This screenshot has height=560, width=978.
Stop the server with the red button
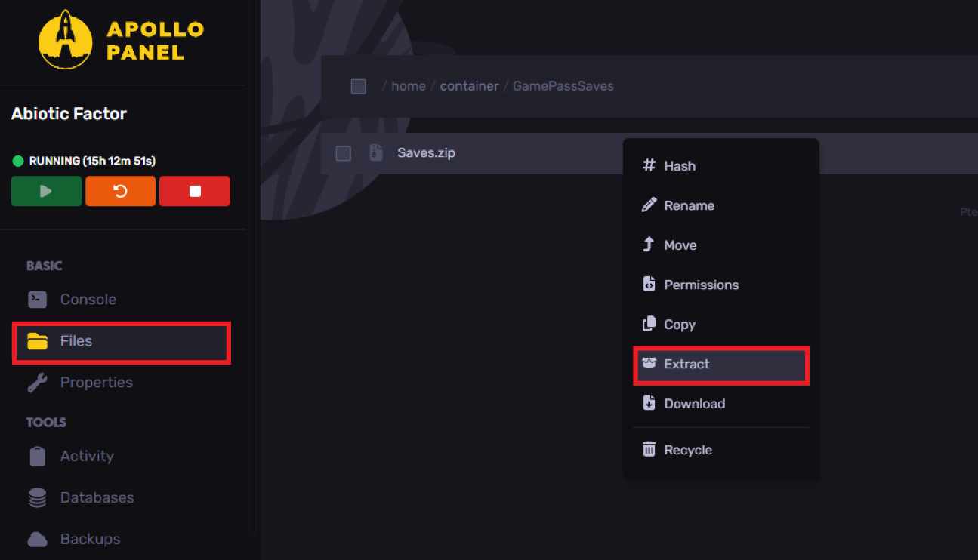pyautogui.click(x=195, y=191)
